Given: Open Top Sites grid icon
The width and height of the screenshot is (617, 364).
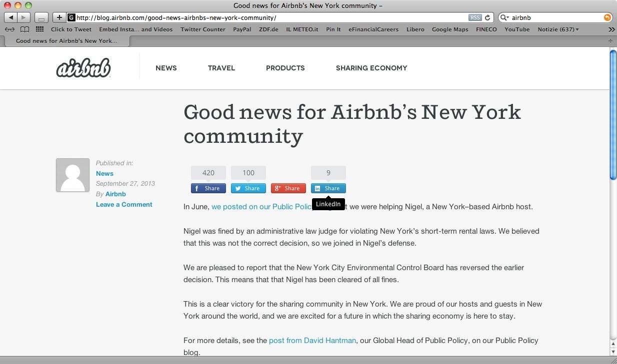Looking at the screenshot, I should (x=39, y=29).
